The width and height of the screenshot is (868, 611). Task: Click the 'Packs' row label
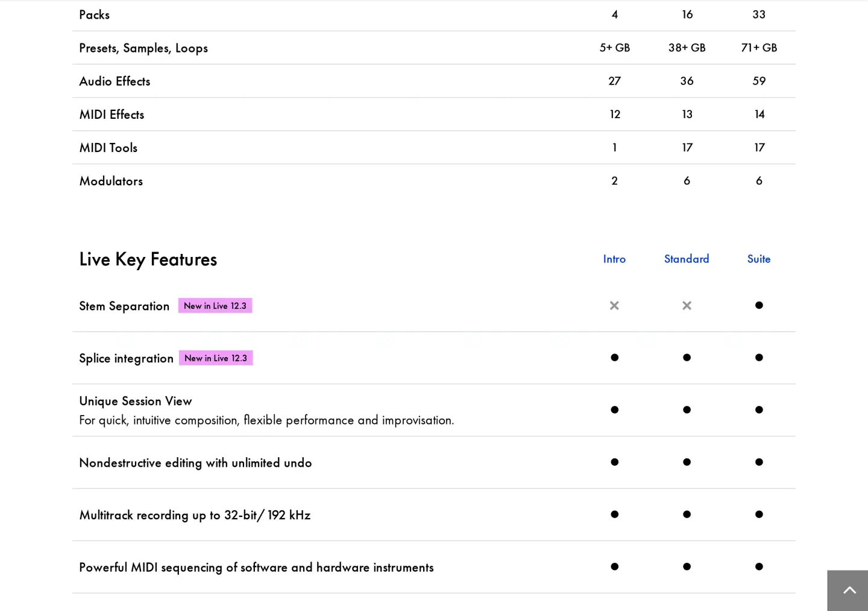[95, 14]
